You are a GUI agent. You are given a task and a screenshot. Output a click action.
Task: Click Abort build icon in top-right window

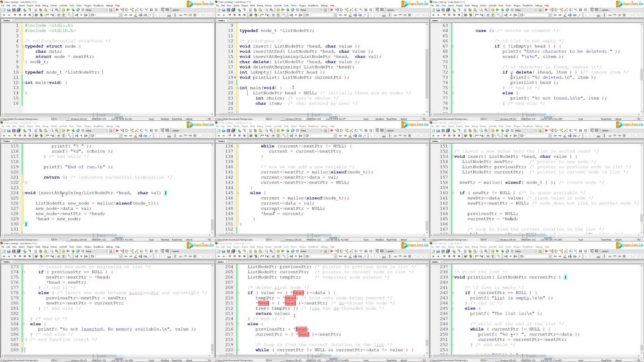tap(512, 10)
